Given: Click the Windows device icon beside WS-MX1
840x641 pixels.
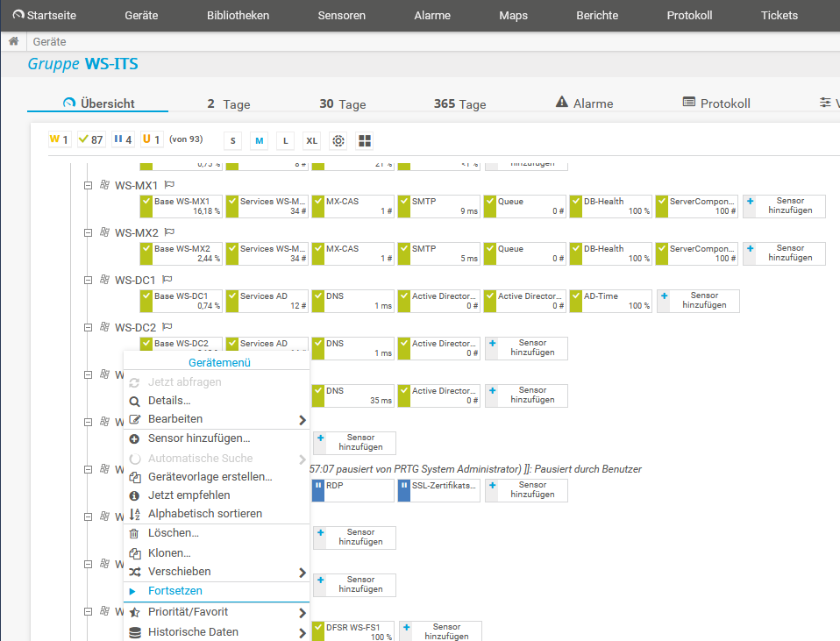Looking at the screenshot, I should coord(105,185).
